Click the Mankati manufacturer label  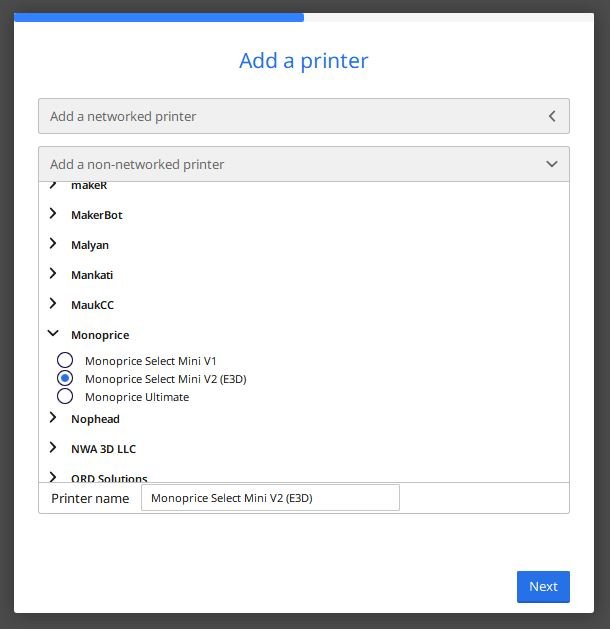tap(92, 275)
